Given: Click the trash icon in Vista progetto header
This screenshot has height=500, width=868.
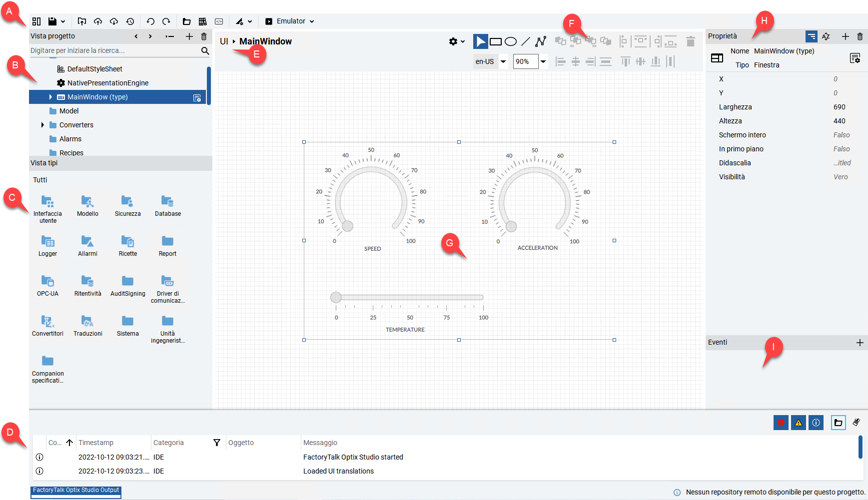Looking at the screenshot, I should 204,36.
